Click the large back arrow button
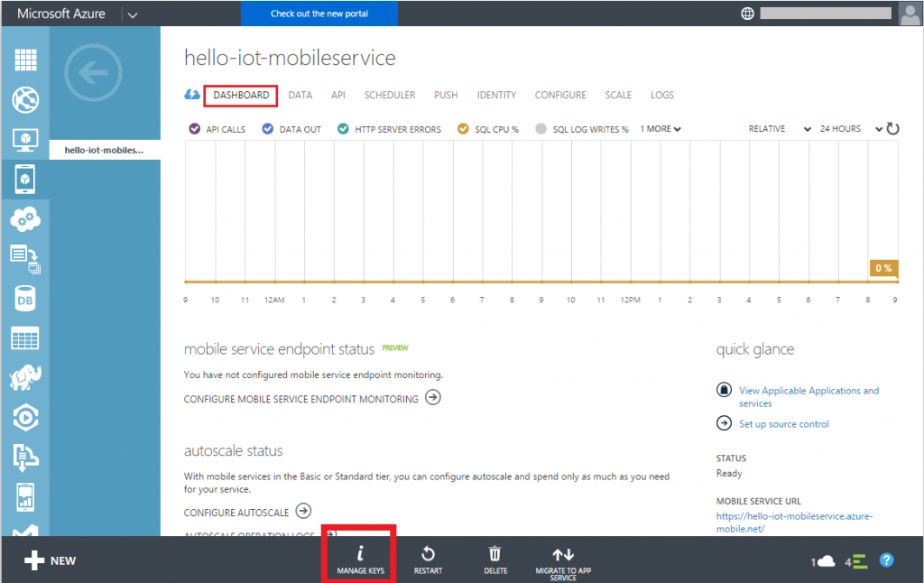This screenshot has width=924, height=583. tap(93, 73)
